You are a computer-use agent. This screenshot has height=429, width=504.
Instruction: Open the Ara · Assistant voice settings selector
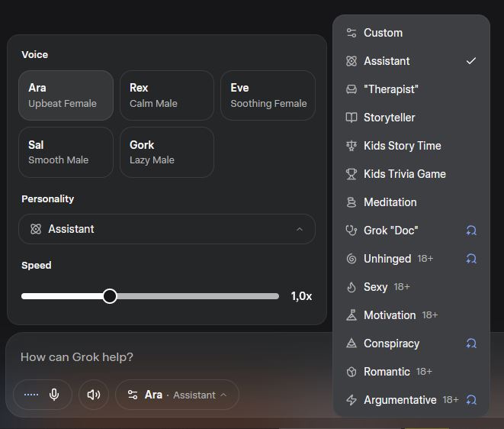coord(177,395)
